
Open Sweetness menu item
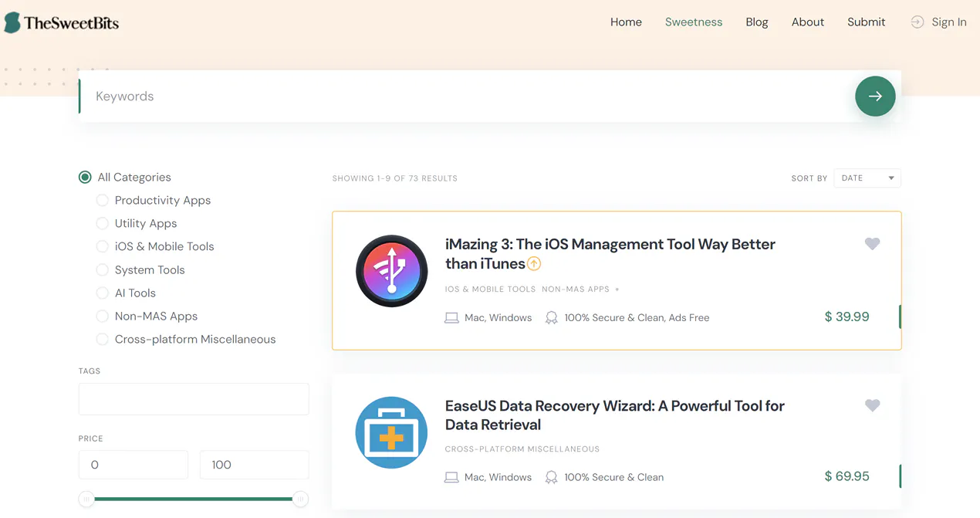tap(694, 22)
